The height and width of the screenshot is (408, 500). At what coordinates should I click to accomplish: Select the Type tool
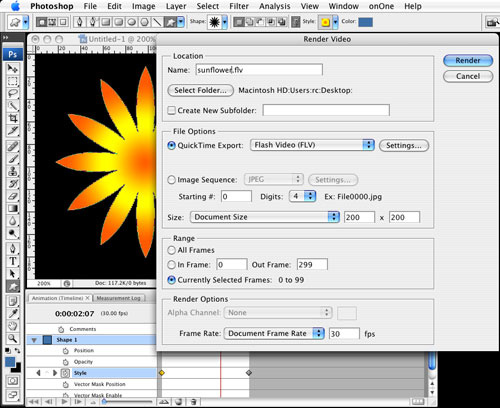pos(13,261)
